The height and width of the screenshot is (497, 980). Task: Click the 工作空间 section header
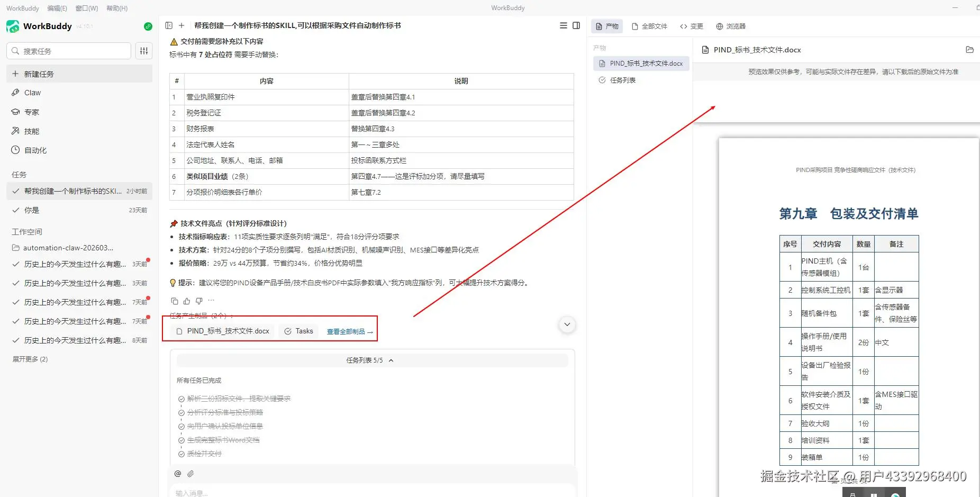[27, 232]
